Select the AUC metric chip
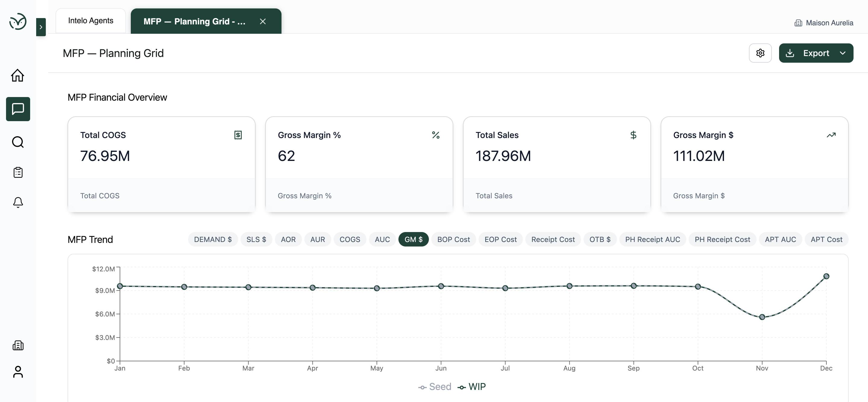The height and width of the screenshot is (402, 868). pyautogui.click(x=382, y=239)
